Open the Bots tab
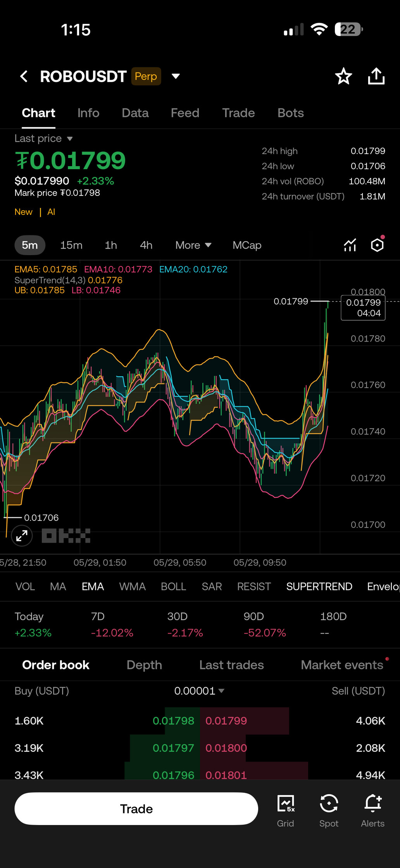 tap(290, 113)
